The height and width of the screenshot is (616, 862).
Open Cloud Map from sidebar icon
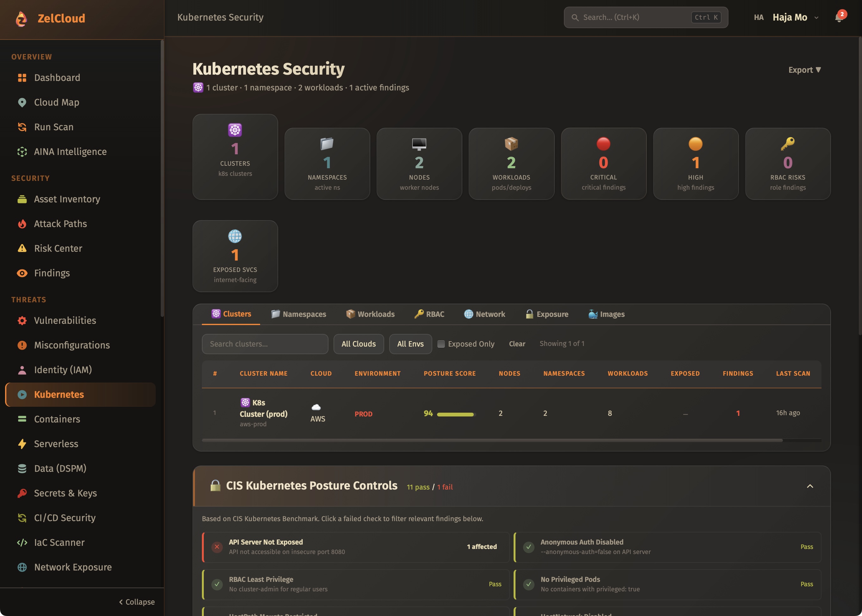click(22, 102)
